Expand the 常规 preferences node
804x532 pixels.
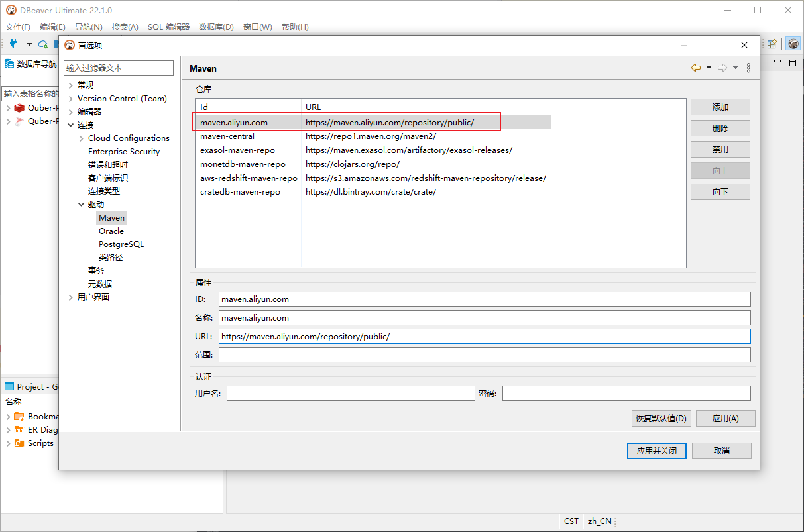[71, 85]
